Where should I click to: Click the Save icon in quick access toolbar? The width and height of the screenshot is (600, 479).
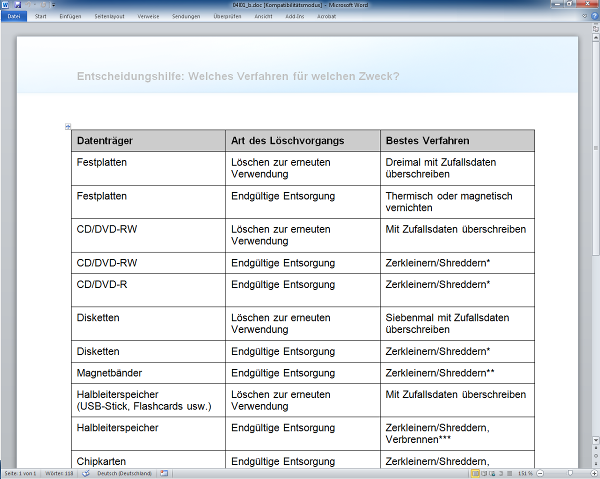coord(17,5)
